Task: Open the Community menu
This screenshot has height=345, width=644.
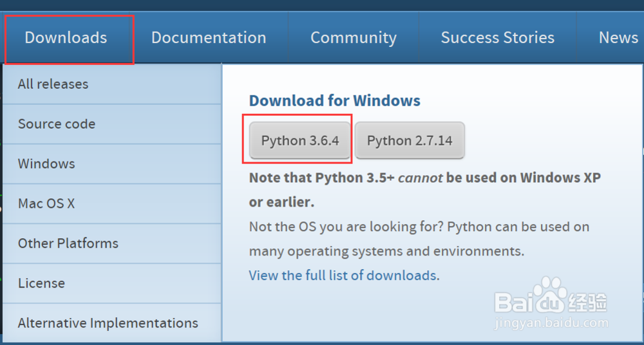Action: [353, 37]
